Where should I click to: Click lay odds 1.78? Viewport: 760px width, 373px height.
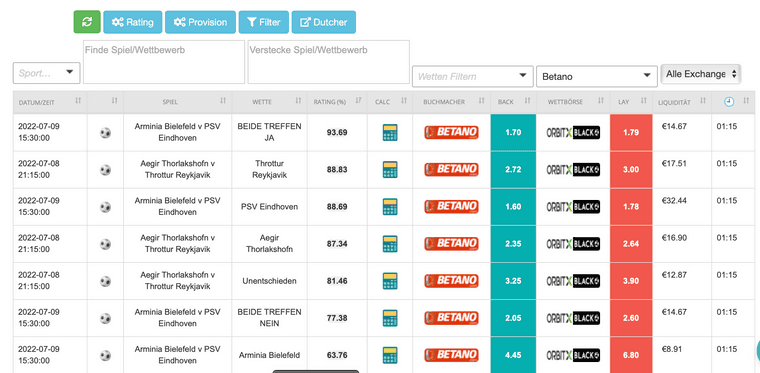pyautogui.click(x=631, y=206)
